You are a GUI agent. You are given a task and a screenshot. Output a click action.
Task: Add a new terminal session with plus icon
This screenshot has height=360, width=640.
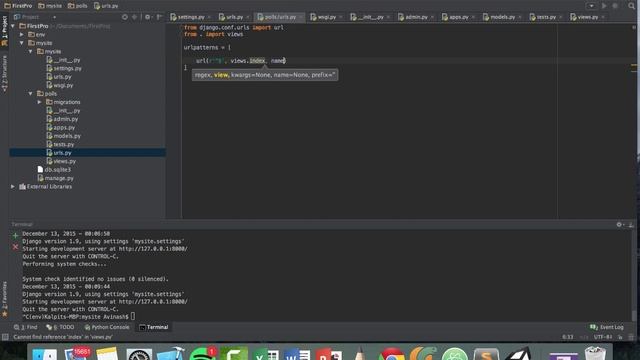pyautogui.click(x=16, y=236)
